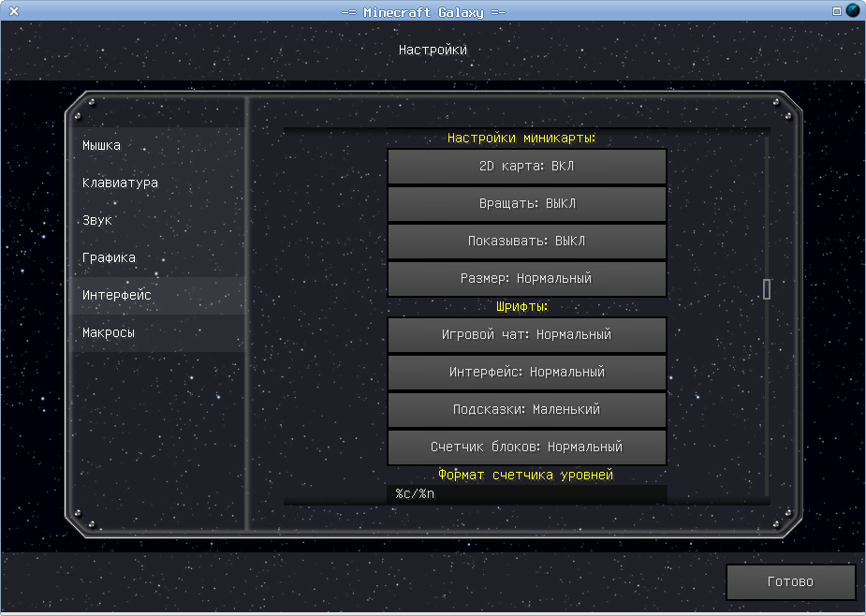Screen dimensions: 866x616
Task: Toggle the Показывать minimap visibility option
Action: [526, 242]
